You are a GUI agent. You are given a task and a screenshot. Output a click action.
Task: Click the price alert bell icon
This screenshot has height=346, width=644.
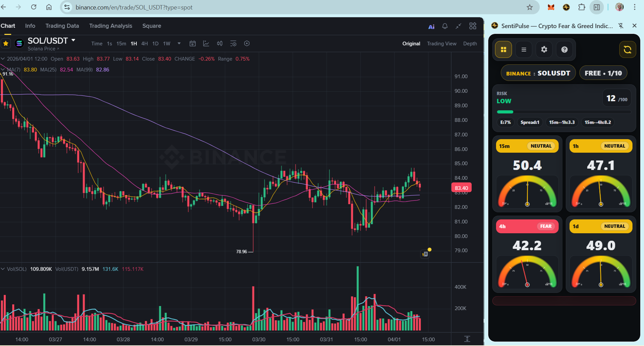pyautogui.click(x=445, y=26)
